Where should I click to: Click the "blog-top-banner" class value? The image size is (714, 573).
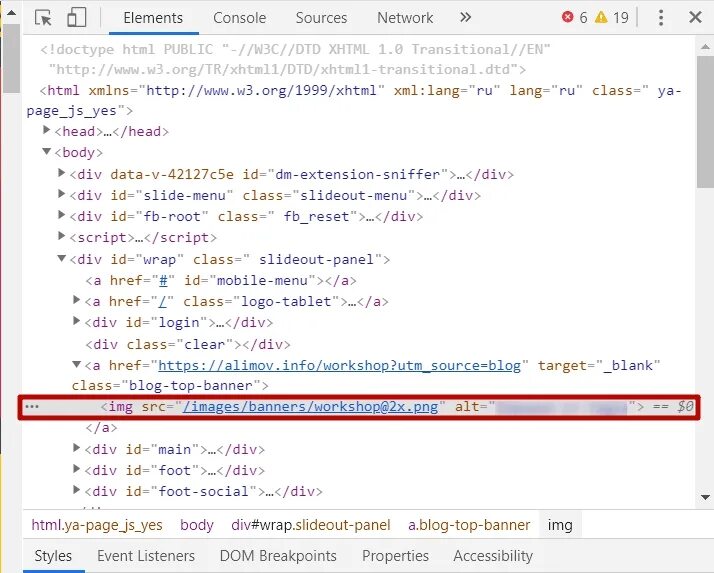coord(190,386)
